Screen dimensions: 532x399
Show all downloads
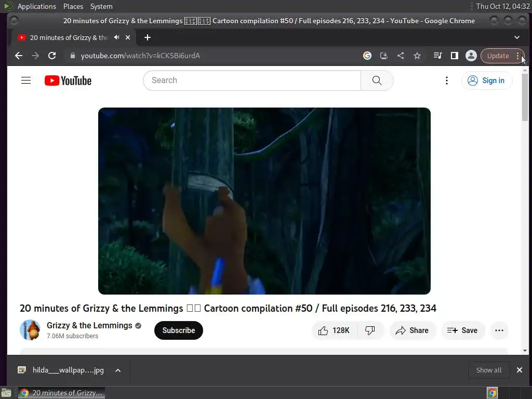click(x=489, y=370)
